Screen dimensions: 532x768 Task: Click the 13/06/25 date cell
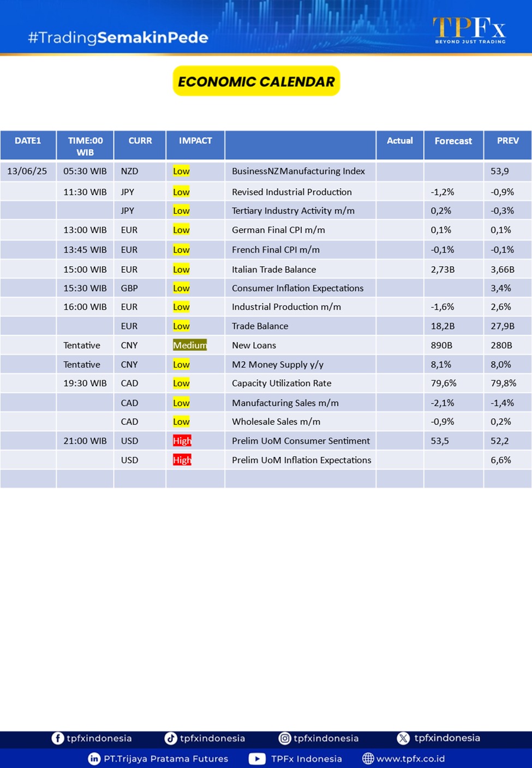point(27,171)
